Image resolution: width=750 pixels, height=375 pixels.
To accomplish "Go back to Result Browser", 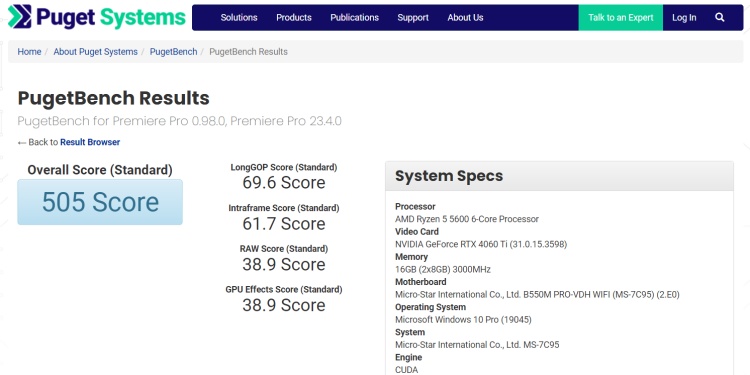I will (90, 142).
